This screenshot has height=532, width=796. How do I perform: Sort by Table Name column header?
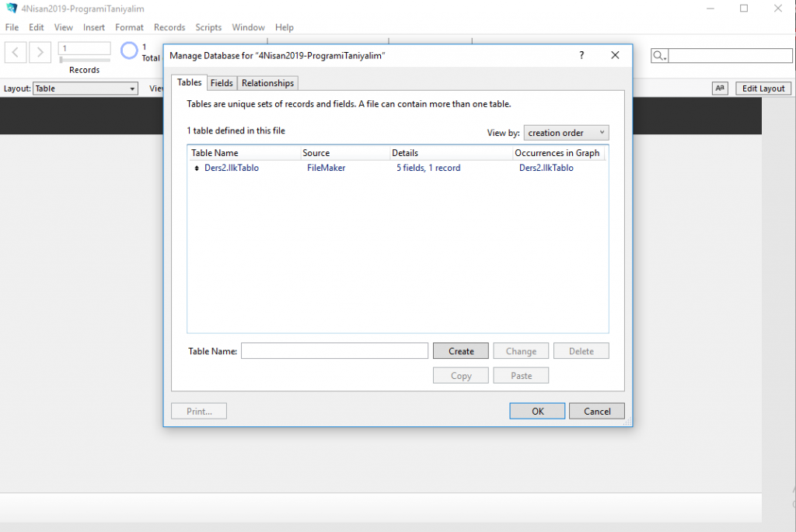pos(244,153)
